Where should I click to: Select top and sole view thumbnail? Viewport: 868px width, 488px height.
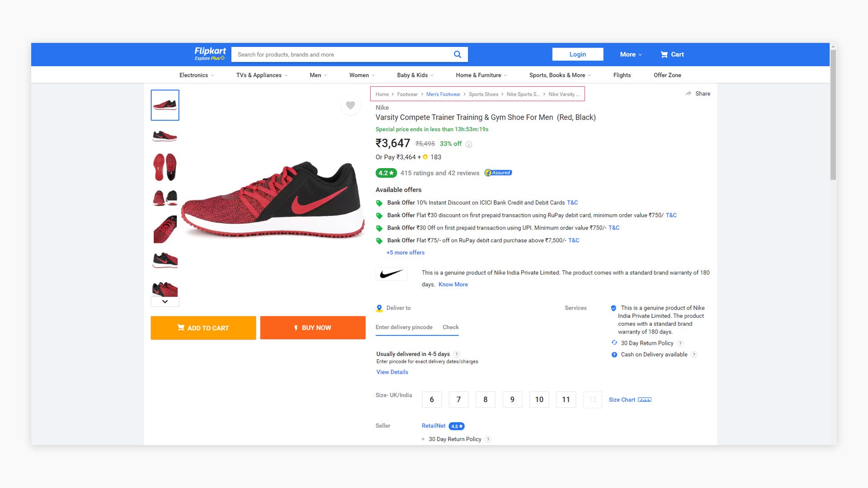(x=165, y=167)
